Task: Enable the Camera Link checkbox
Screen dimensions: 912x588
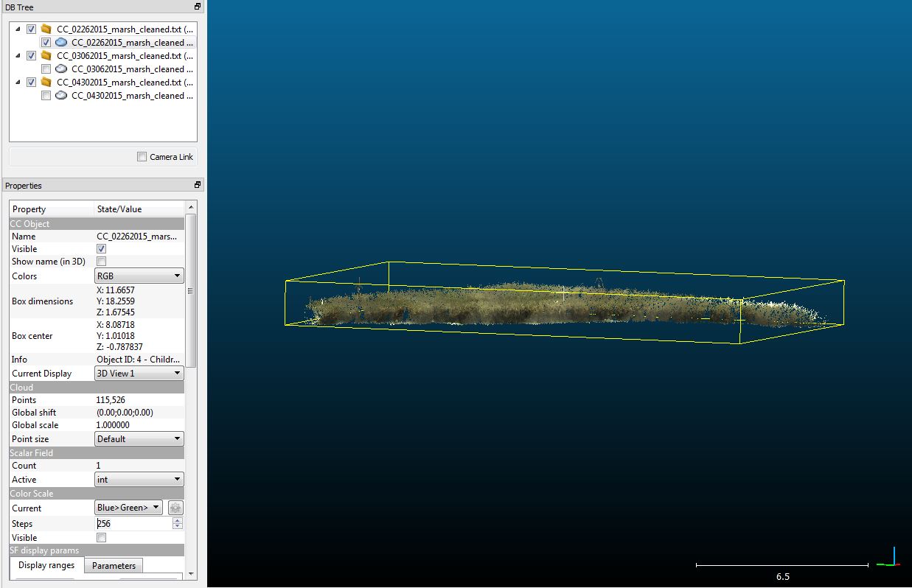Action: pos(142,156)
